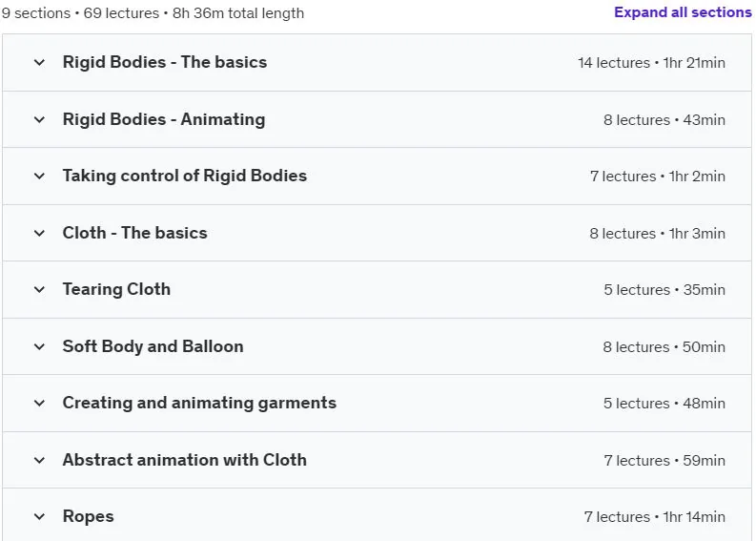Image resolution: width=756 pixels, height=541 pixels.
Task: Click the Soft Body and Balloon title
Action: point(153,346)
